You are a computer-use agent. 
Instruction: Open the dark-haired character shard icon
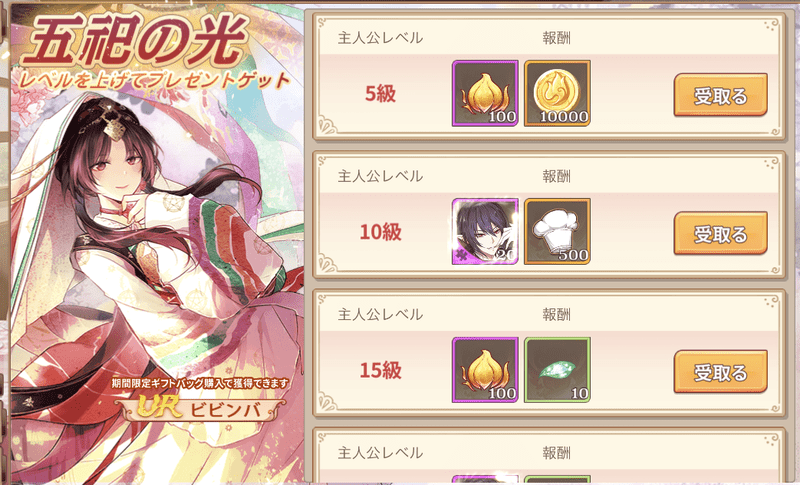(x=485, y=232)
